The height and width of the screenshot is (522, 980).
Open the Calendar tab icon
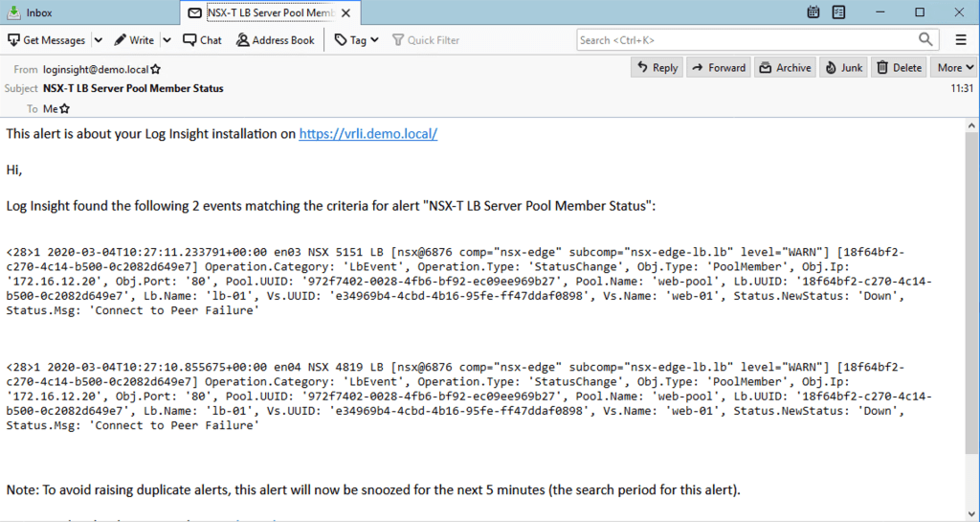point(813,12)
